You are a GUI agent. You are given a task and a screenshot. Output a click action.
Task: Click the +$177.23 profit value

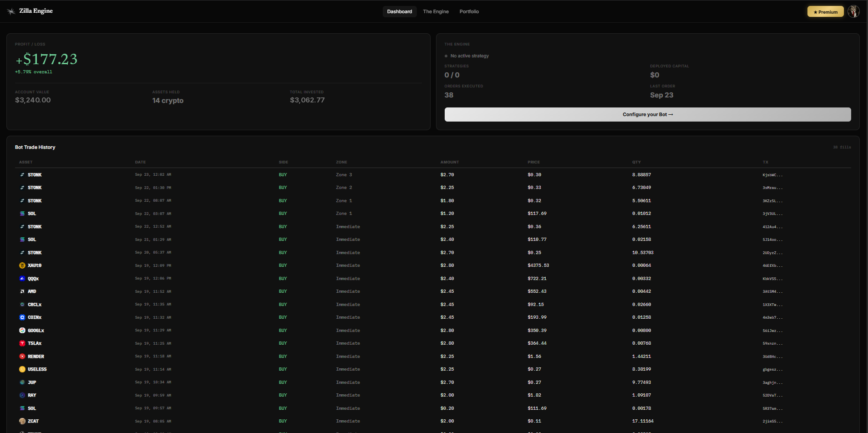(x=46, y=59)
